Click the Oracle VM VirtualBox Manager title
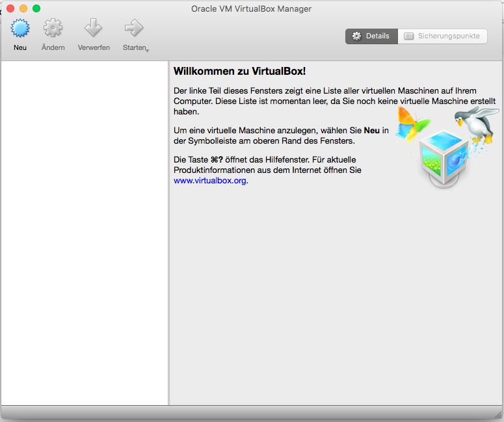504x422 pixels. (x=252, y=8)
